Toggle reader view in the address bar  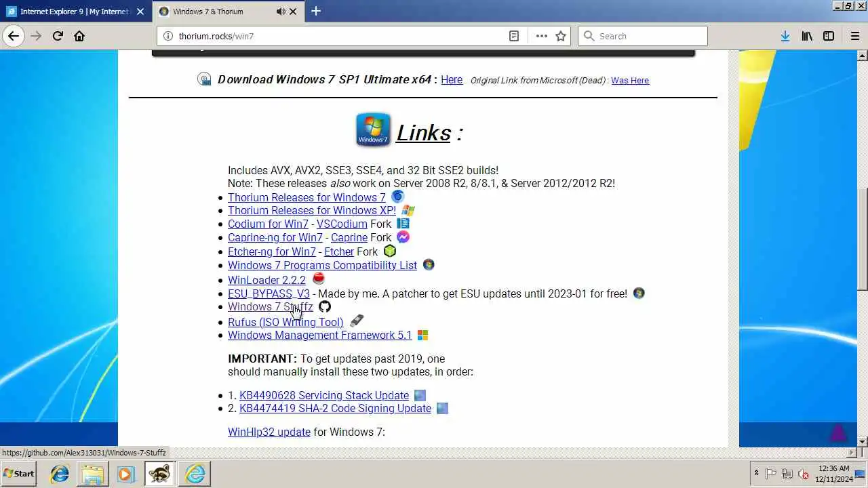(514, 36)
